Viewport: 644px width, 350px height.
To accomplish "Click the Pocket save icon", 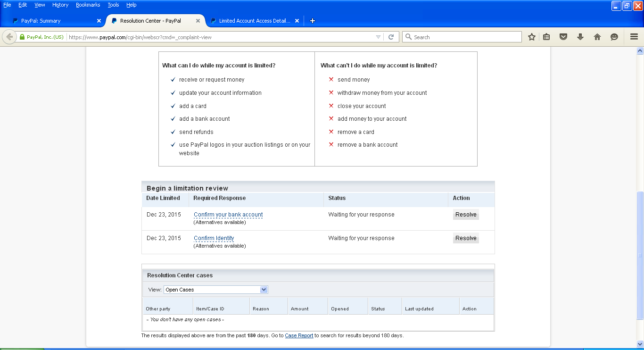I will point(563,37).
